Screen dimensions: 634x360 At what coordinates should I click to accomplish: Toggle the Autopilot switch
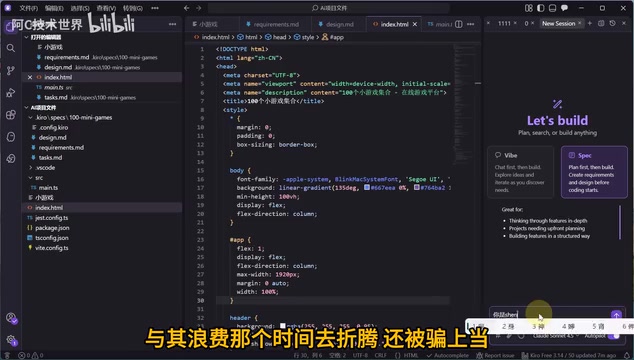pyautogui.click(x=614, y=336)
